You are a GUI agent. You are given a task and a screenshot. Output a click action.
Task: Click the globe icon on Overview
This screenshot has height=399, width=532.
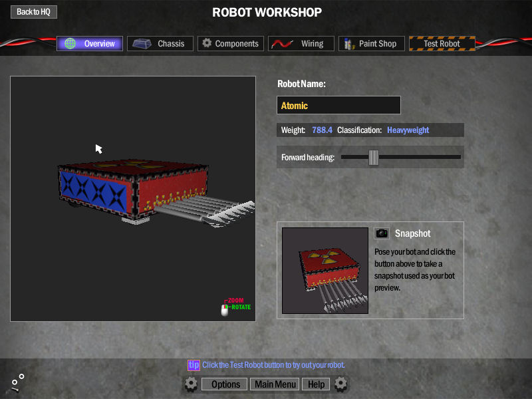(x=70, y=43)
